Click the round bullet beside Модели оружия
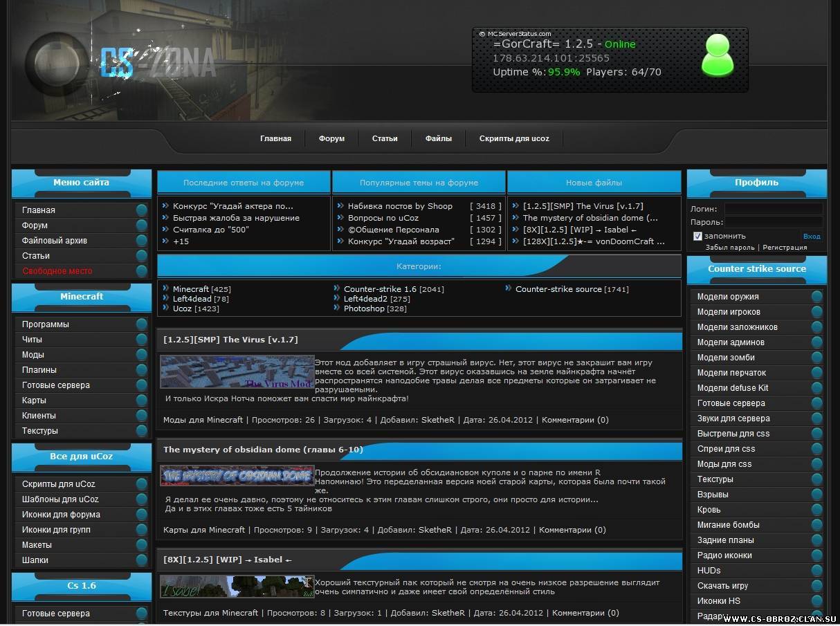This screenshot has width=840, height=626. point(816,297)
